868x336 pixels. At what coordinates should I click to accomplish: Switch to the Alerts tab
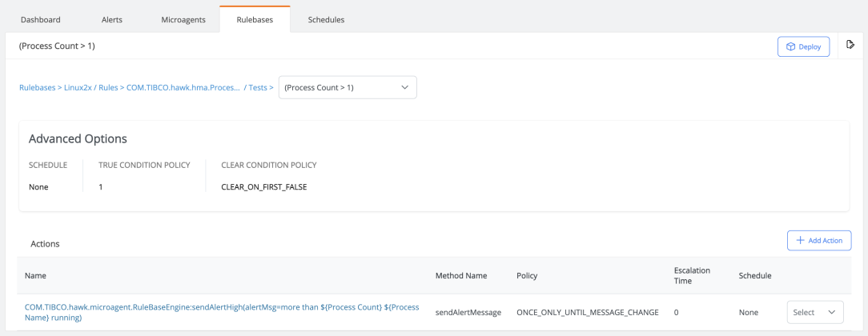click(x=112, y=19)
